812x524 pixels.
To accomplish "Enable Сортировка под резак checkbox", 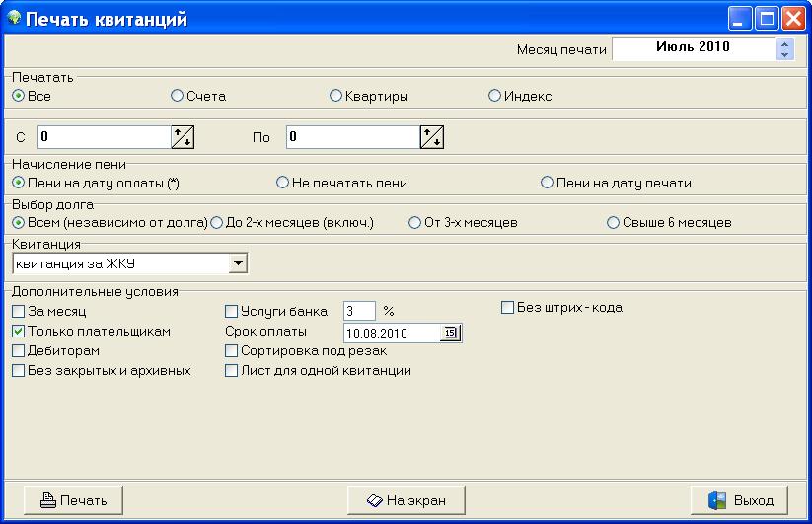I will (232, 351).
